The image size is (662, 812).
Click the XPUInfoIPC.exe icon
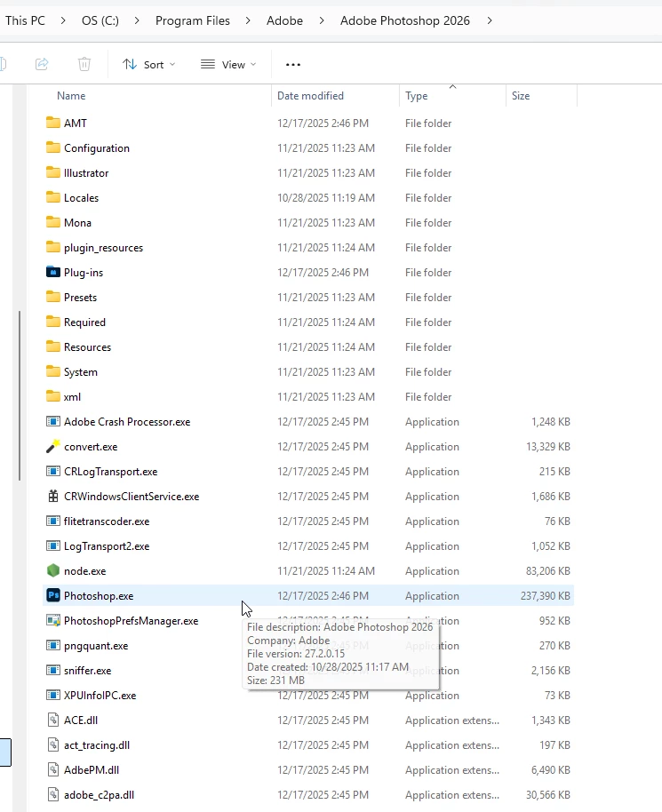[53, 695]
